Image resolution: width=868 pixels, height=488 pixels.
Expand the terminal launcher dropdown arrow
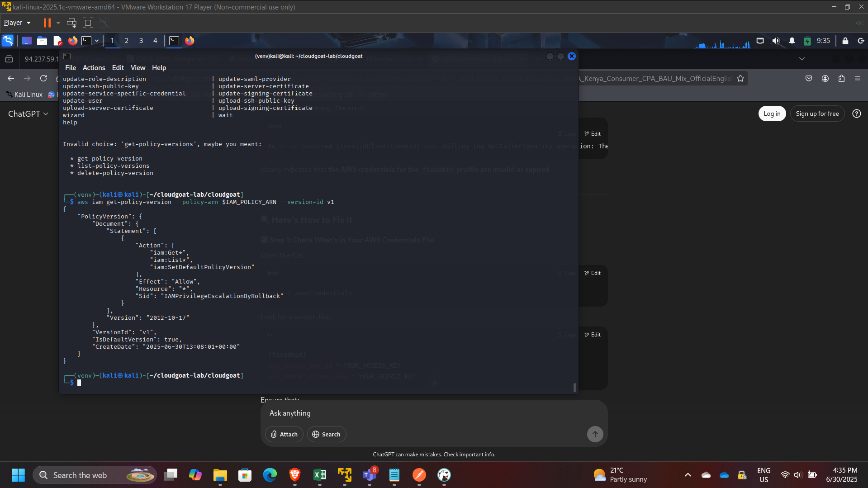coord(97,41)
